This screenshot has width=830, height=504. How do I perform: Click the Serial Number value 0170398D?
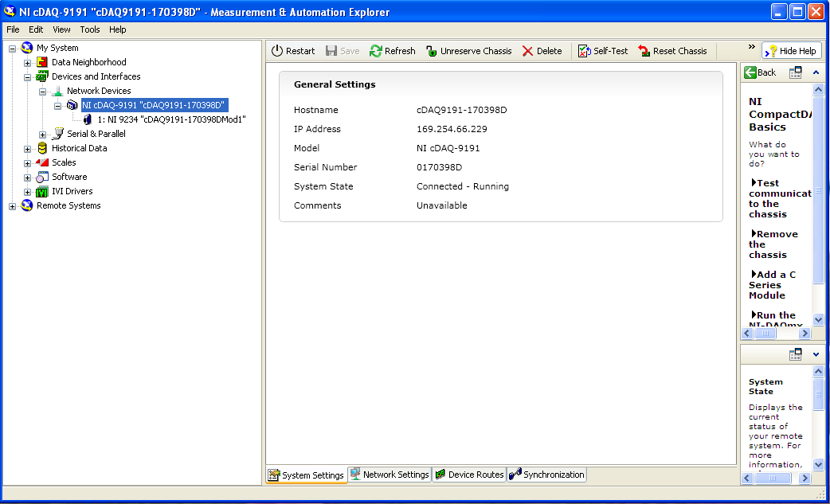click(439, 167)
